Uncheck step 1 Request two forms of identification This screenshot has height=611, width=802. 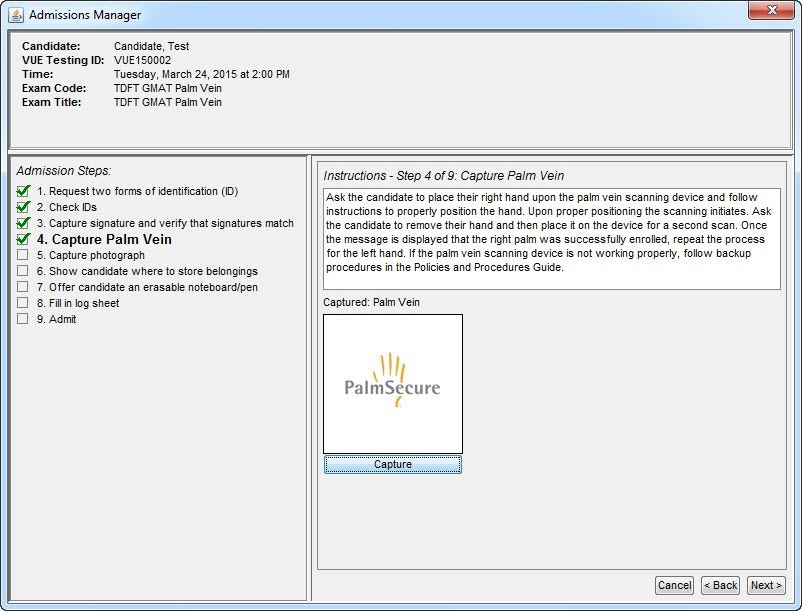point(23,191)
